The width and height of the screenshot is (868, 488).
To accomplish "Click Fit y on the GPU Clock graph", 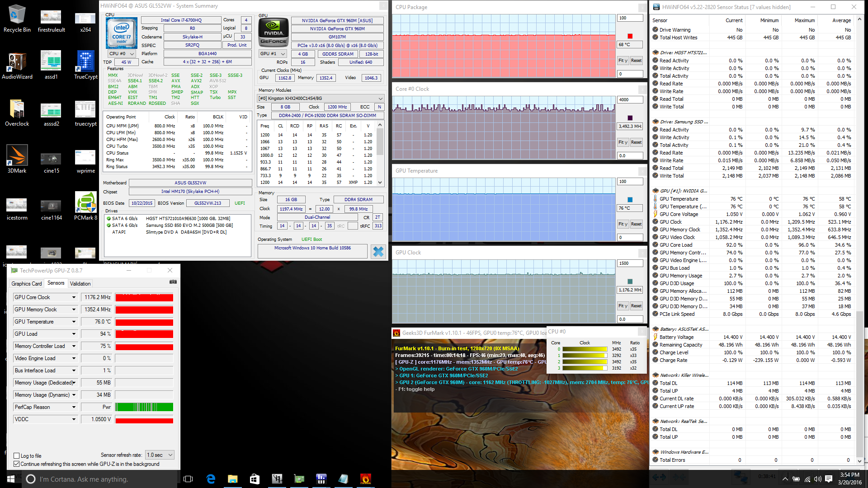I will coord(623,306).
